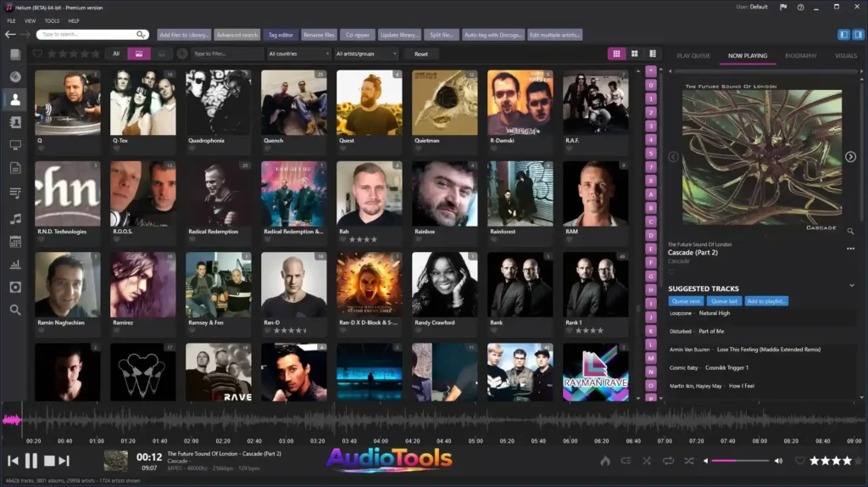Image resolution: width=868 pixels, height=487 pixels.
Task: Toggle the heart favorite filter
Action: tap(37, 53)
